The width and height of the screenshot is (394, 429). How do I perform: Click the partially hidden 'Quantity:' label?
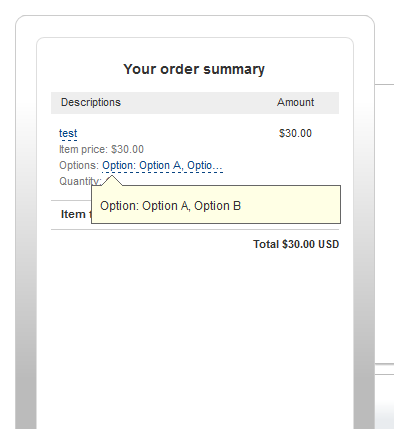pyautogui.click(x=80, y=181)
